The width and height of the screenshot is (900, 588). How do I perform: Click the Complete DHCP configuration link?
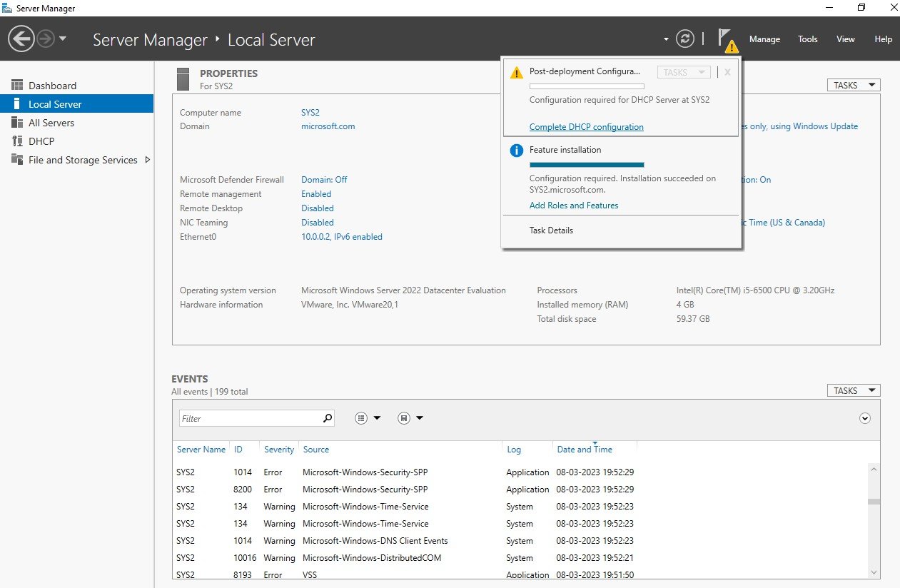click(x=587, y=127)
